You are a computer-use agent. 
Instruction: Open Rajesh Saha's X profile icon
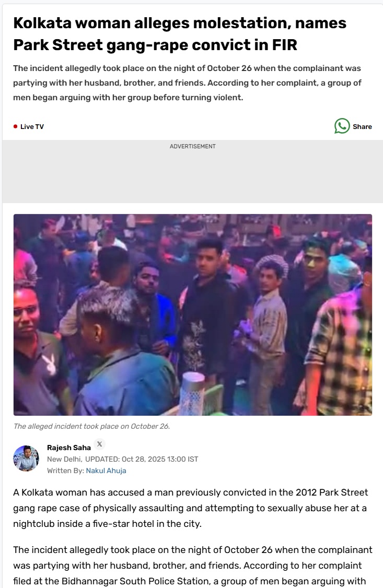(99, 444)
